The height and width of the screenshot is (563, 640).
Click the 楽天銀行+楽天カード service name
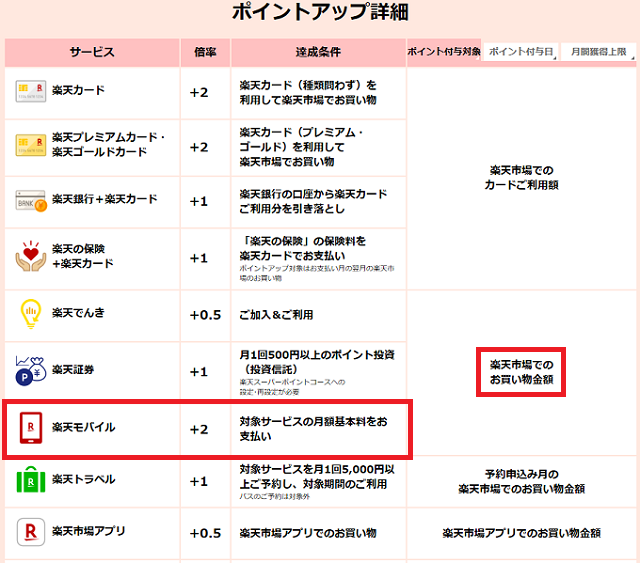pos(104,199)
